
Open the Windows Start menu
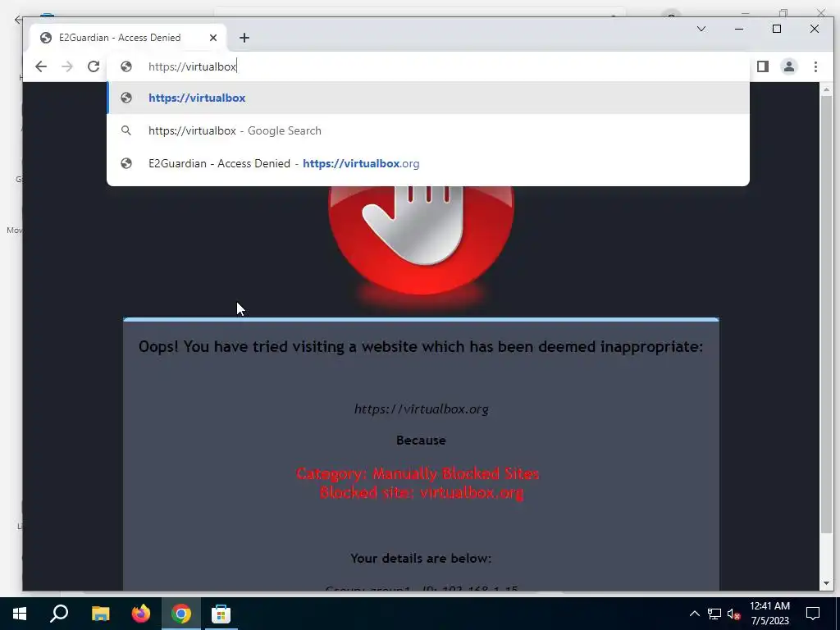20,614
